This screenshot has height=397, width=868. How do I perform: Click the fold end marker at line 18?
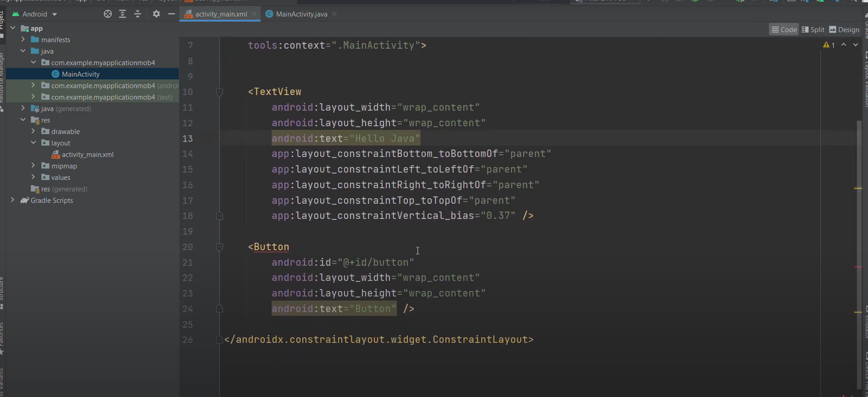tap(219, 216)
